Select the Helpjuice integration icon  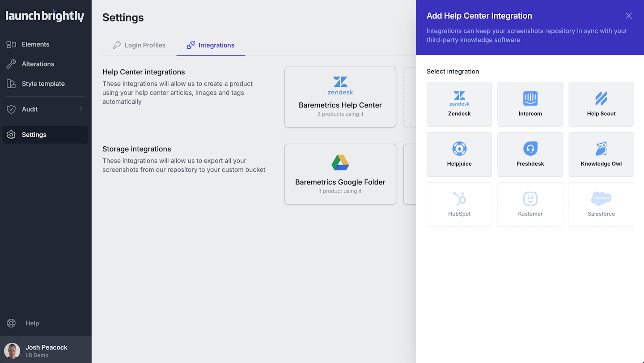pyautogui.click(x=459, y=154)
